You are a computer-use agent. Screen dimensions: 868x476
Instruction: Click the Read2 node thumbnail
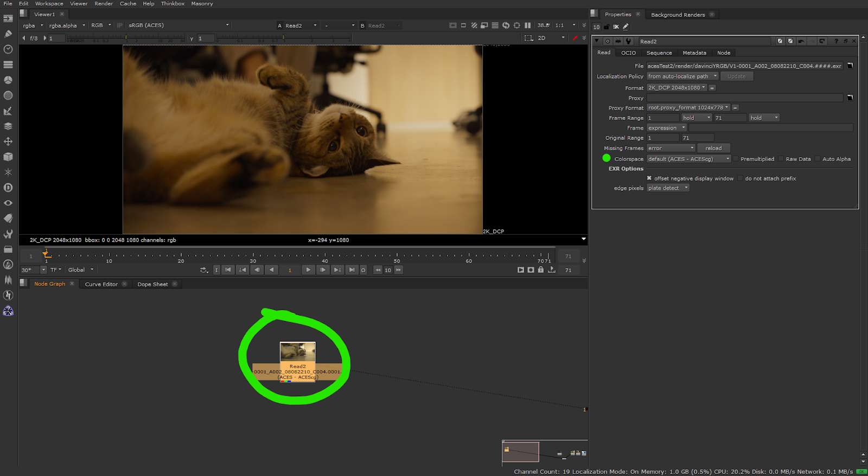[x=297, y=352]
